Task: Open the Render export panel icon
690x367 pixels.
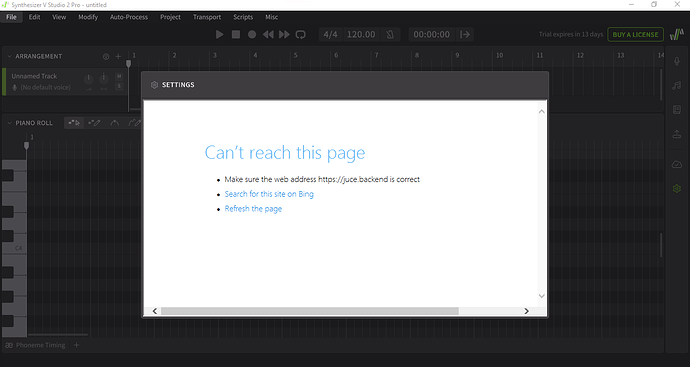Action: click(x=677, y=134)
